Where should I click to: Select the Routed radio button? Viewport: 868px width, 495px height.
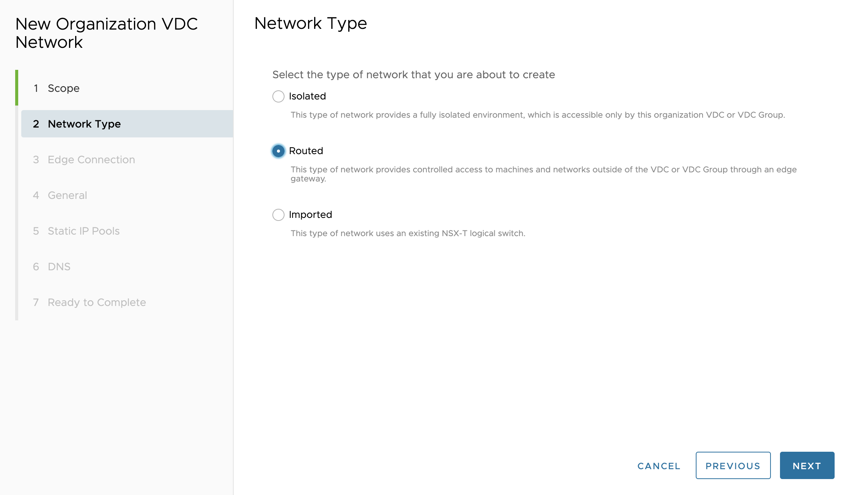pyautogui.click(x=278, y=151)
